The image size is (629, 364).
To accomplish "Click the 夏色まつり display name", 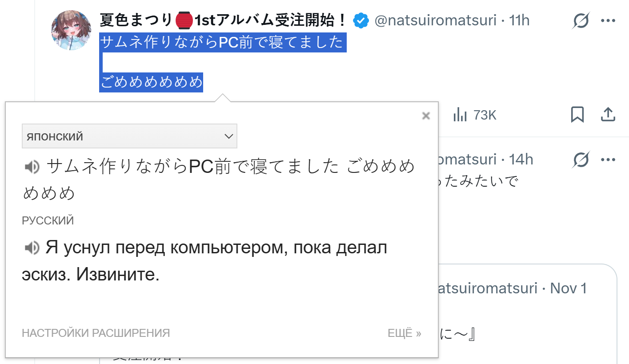I will [x=136, y=20].
